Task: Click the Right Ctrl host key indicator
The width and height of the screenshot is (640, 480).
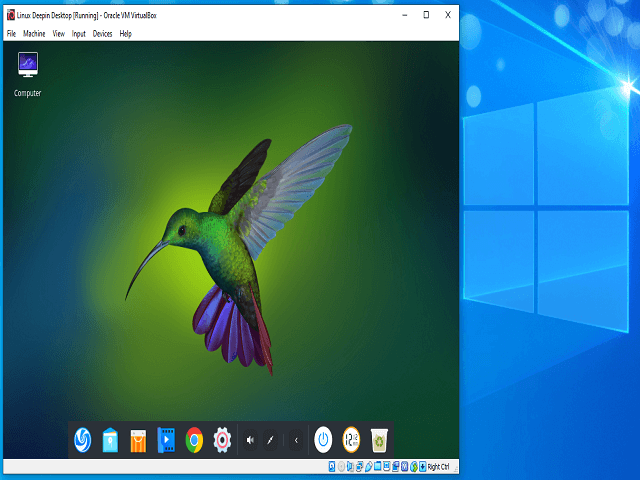Action: (x=438, y=467)
